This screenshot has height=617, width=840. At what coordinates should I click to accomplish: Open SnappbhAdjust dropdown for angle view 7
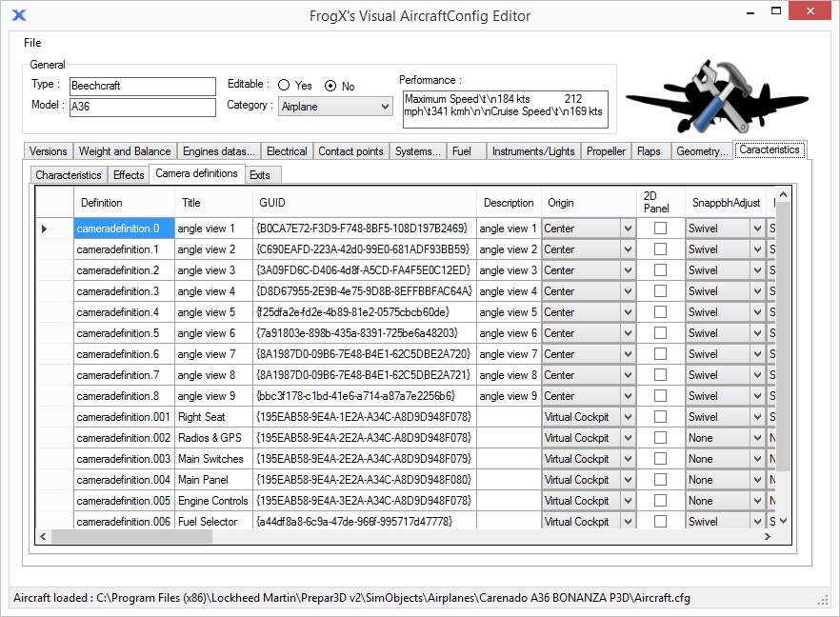coord(757,354)
